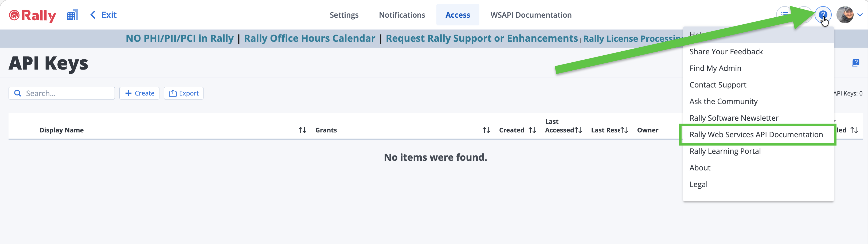This screenshot has height=244, width=868.
Task: Click the list icon in top bar
Action: (784, 14)
